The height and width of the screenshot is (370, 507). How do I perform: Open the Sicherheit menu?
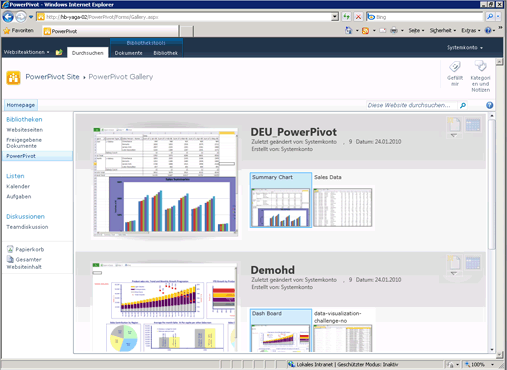443,31
